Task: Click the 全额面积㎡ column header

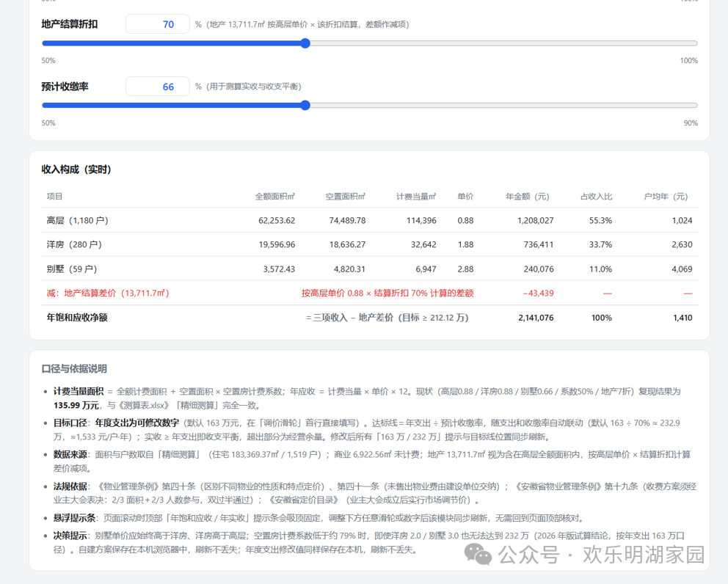Action: pos(275,197)
